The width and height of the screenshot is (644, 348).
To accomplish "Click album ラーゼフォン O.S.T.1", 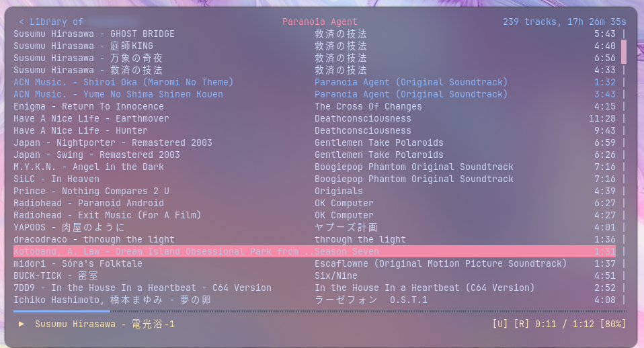I will (371, 300).
